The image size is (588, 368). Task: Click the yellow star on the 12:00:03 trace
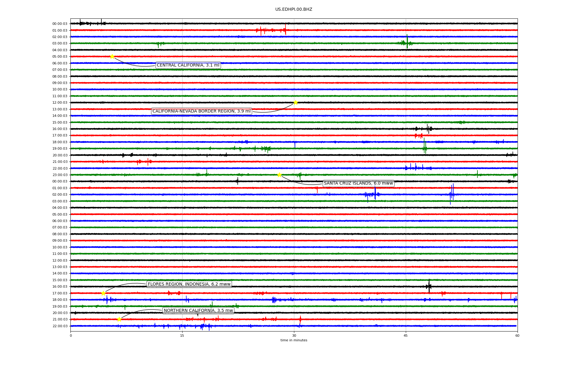point(296,102)
